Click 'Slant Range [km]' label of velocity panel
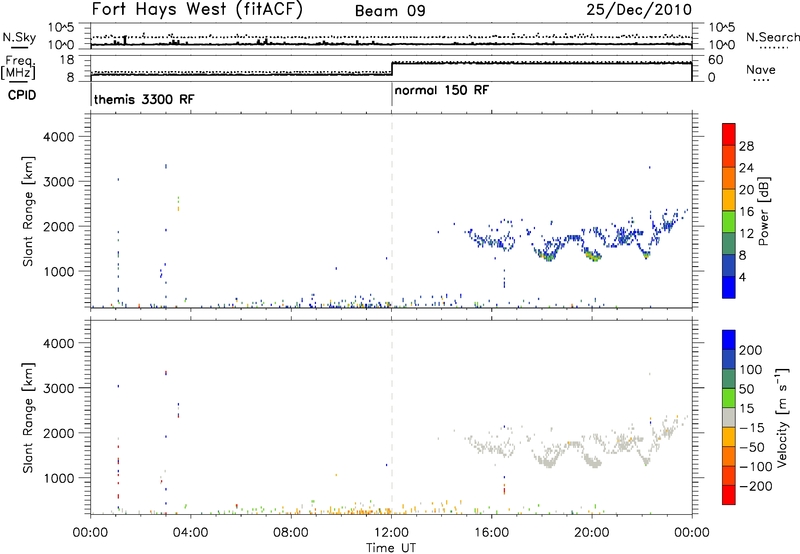 tap(28, 417)
